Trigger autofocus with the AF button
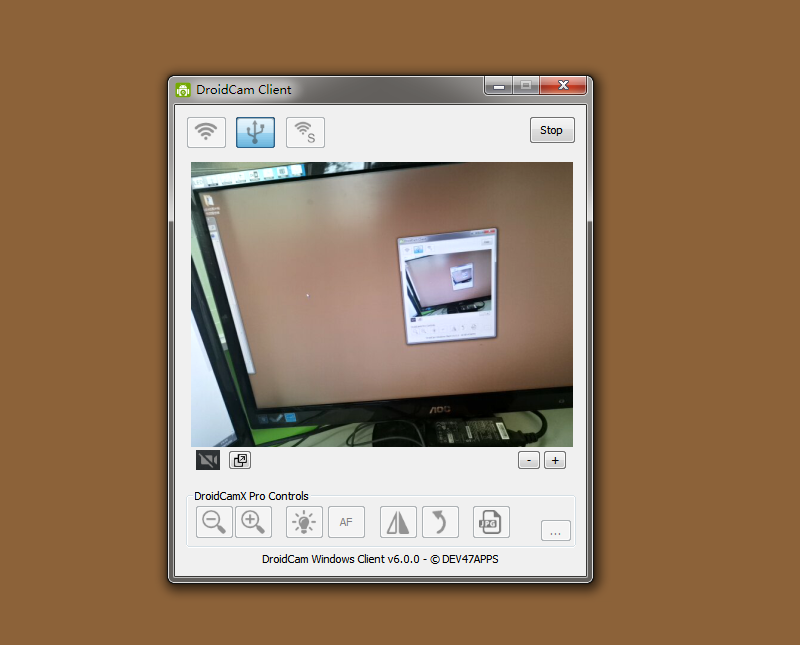The height and width of the screenshot is (645, 800). [x=346, y=522]
